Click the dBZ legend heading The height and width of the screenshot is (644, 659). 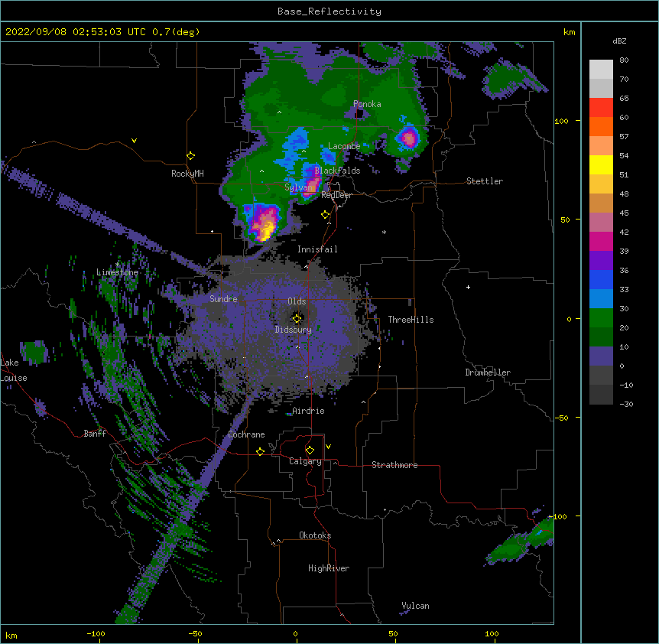619,41
